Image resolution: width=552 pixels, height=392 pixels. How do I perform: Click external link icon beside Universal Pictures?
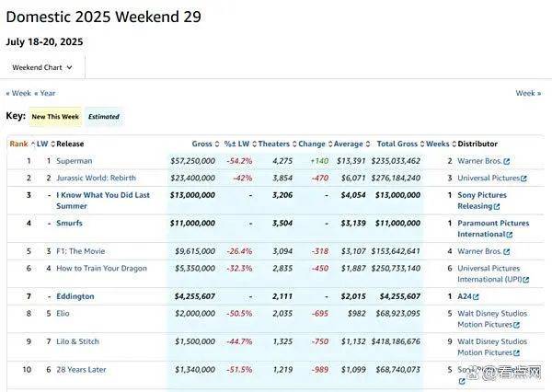click(523, 179)
